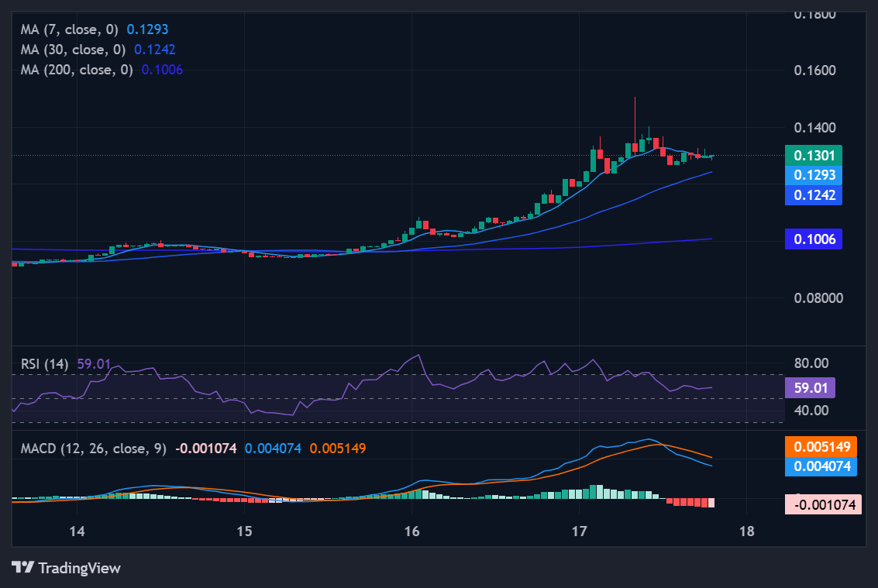Click the 0.1293 MA price tag on axis
The height and width of the screenshot is (588, 878).
tap(813, 175)
